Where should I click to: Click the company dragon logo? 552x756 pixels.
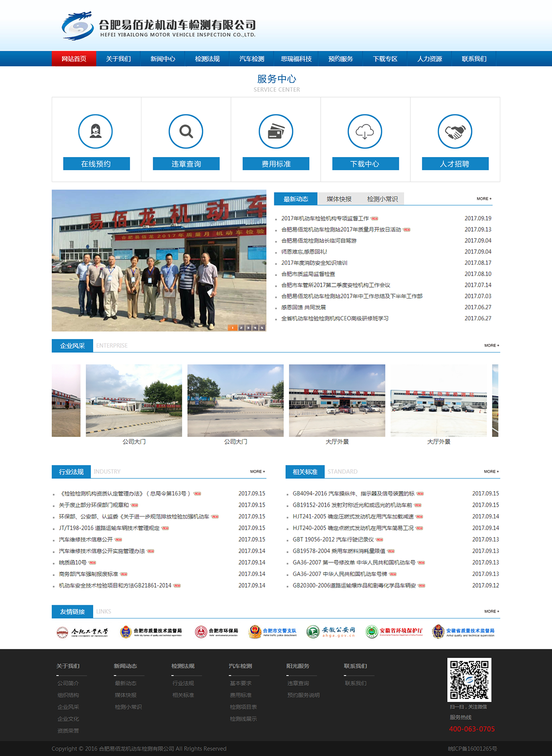78,26
